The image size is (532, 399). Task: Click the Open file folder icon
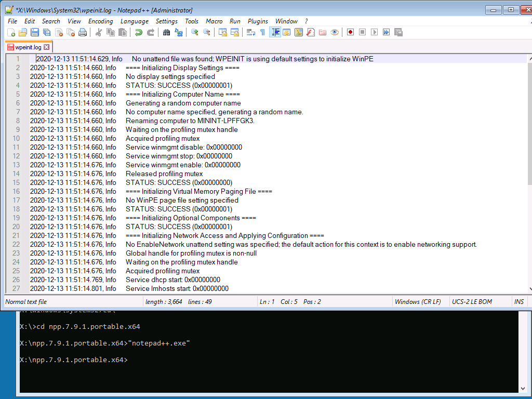tap(23, 32)
